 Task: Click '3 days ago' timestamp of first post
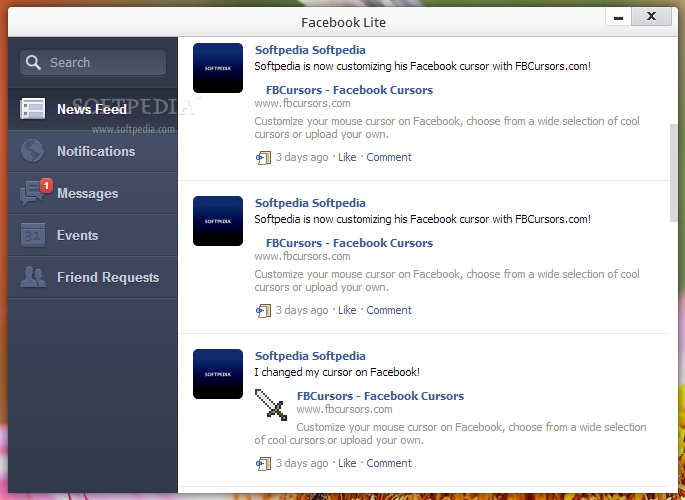tap(302, 157)
